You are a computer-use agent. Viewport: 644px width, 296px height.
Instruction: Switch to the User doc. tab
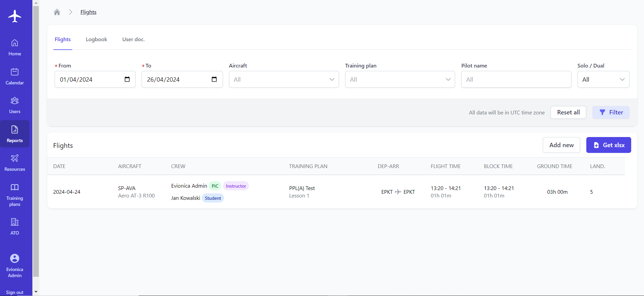click(x=134, y=39)
